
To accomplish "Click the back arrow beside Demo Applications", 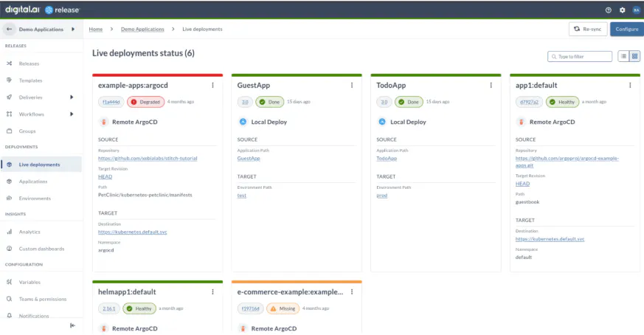I will (x=10, y=29).
